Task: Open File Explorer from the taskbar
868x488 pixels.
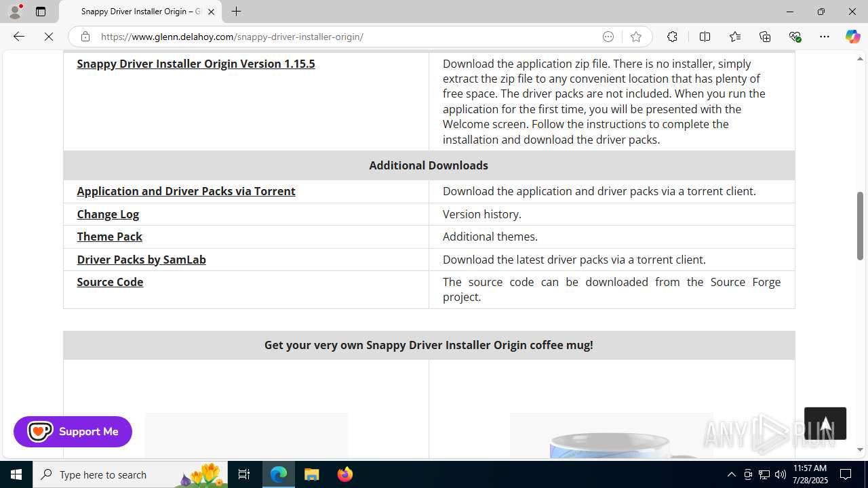Action: (312, 474)
